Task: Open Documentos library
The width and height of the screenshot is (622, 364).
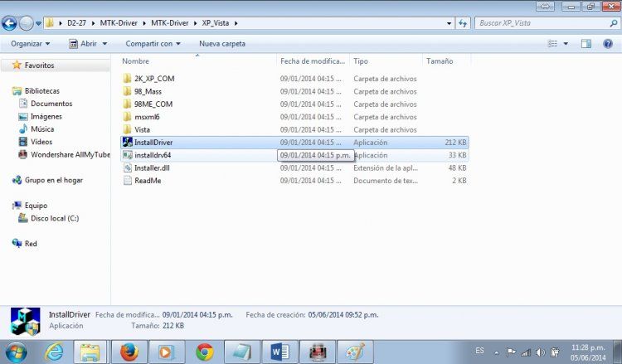Action: click(x=51, y=104)
